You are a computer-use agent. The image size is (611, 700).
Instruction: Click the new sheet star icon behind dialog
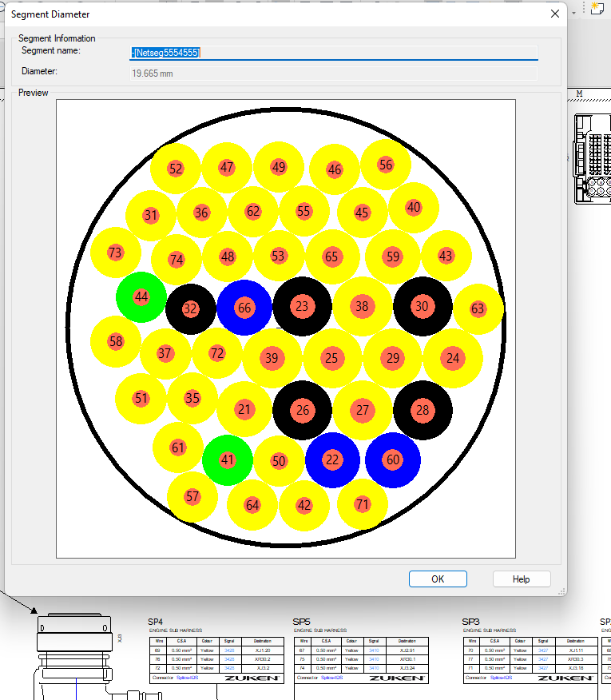point(597,8)
